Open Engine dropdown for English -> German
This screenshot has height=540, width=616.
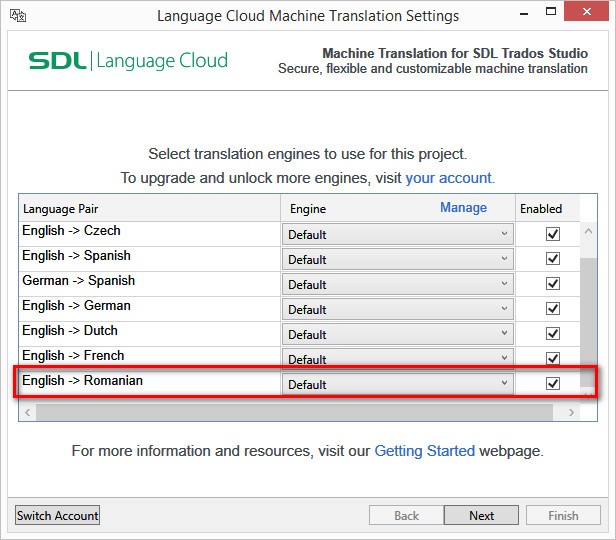[x=398, y=309]
